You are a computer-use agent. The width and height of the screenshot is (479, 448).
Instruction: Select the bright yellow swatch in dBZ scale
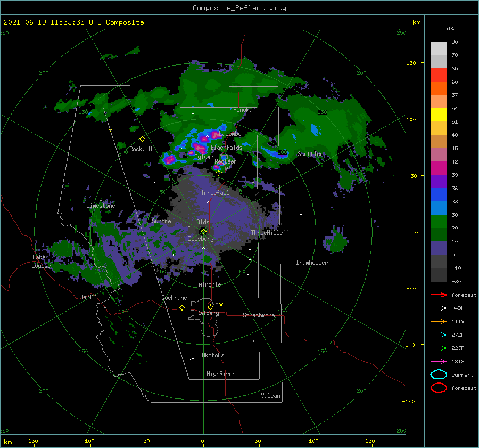click(439, 115)
